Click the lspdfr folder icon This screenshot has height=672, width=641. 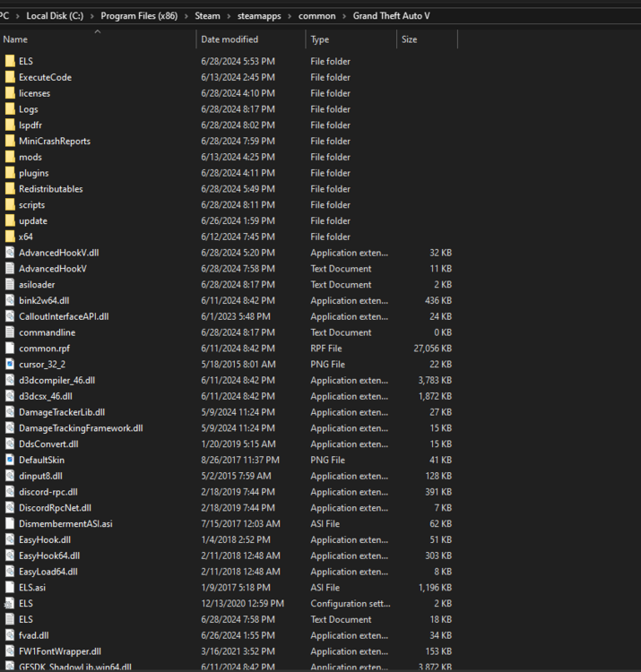pos(10,125)
